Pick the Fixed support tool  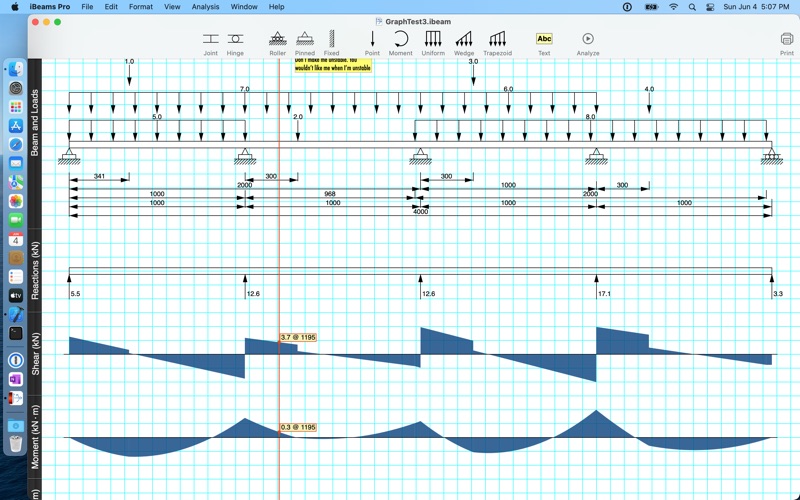click(x=331, y=43)
